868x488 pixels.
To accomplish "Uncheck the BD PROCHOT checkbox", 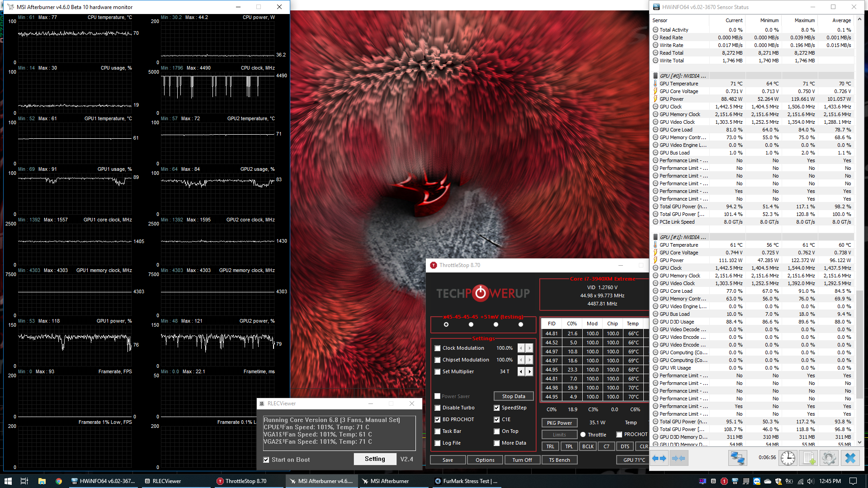I will click(x=438, y=419).
